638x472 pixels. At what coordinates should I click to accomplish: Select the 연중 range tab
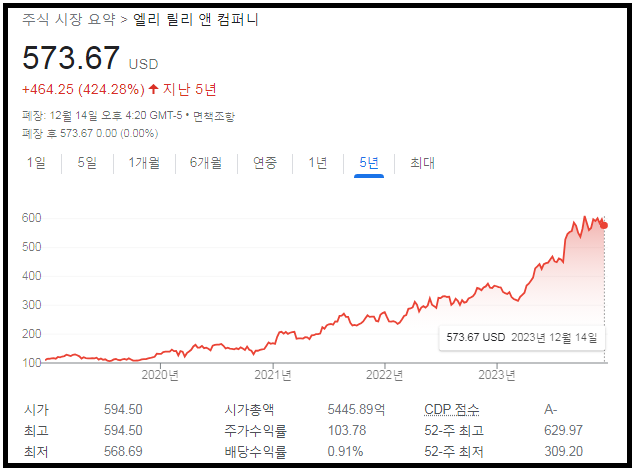(265, 163)
